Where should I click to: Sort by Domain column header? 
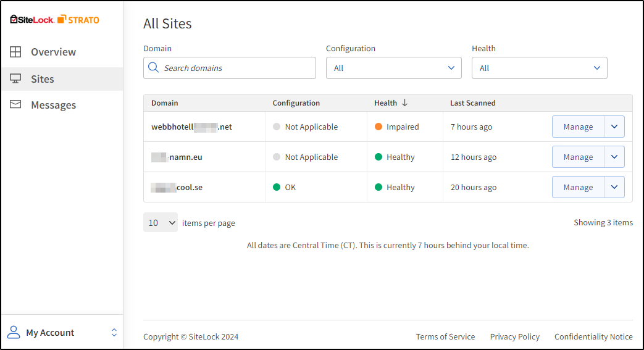pyautogui.click(x=165, y=102)
